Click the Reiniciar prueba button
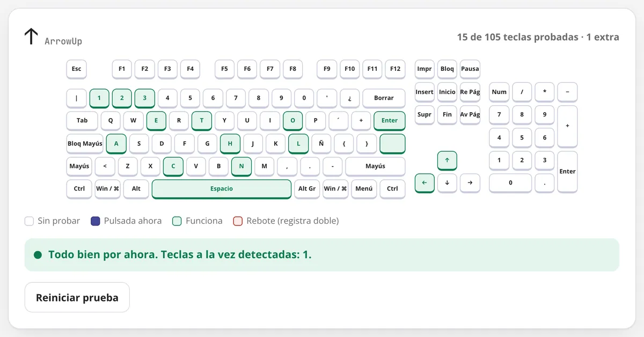This screenshot has width=644, height=337. (x=77, y=297)
